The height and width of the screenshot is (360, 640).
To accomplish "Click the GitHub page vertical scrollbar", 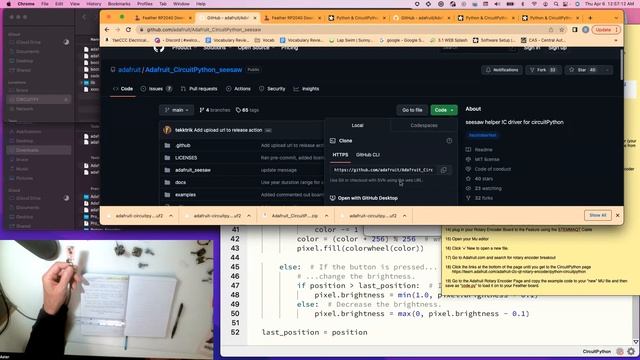I will coord(621,65).
